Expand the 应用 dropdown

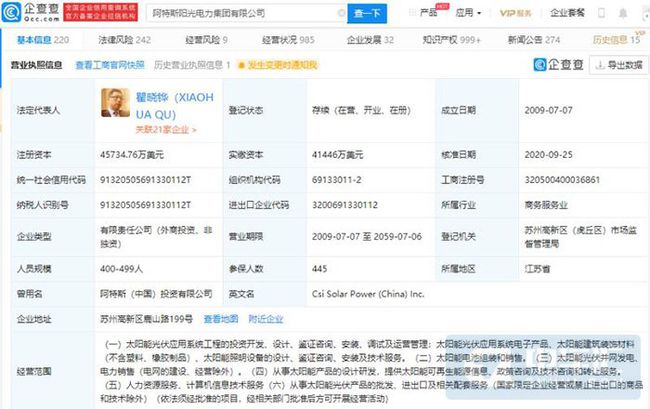pos(468,13)
